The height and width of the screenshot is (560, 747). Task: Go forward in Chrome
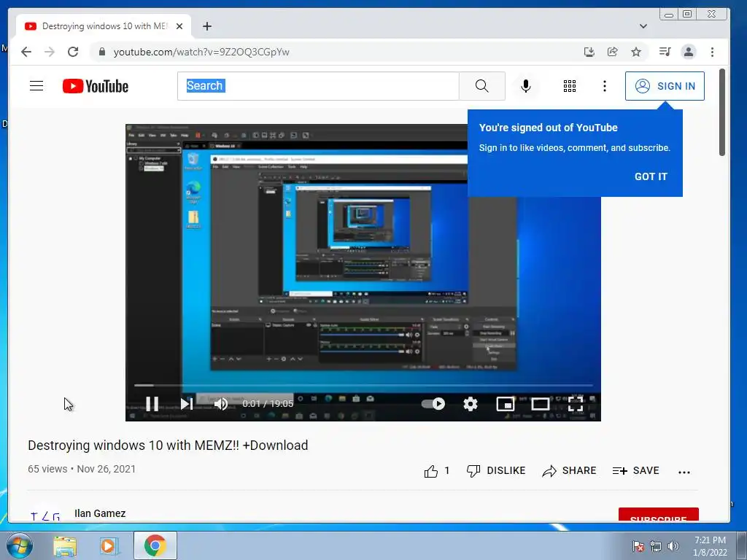click(50, 52)
